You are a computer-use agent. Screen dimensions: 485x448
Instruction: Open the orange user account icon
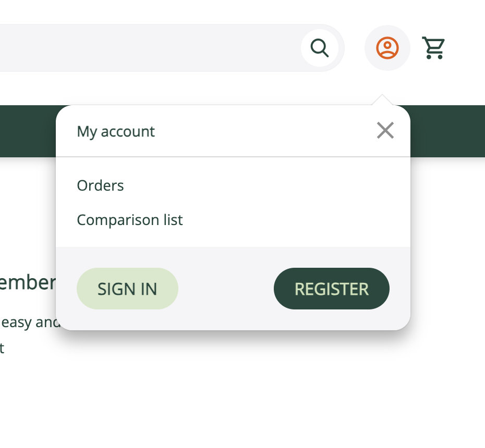[x=387, y=48]
